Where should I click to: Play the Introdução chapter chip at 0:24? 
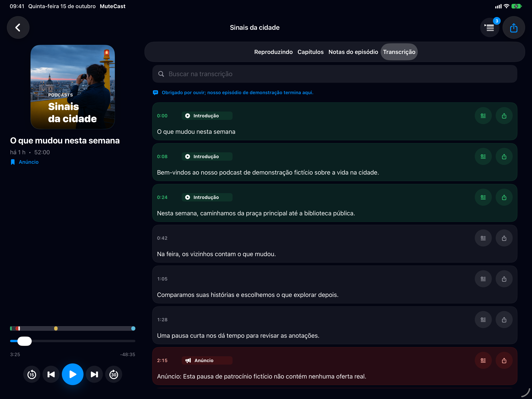[x=207, y=197]
